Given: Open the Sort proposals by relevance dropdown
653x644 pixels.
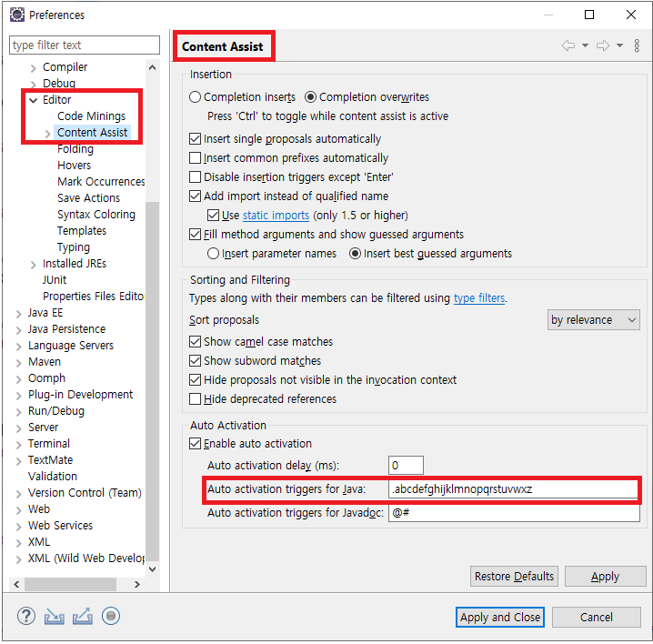Looking at the screenshot, I should (x=594, y=320).
